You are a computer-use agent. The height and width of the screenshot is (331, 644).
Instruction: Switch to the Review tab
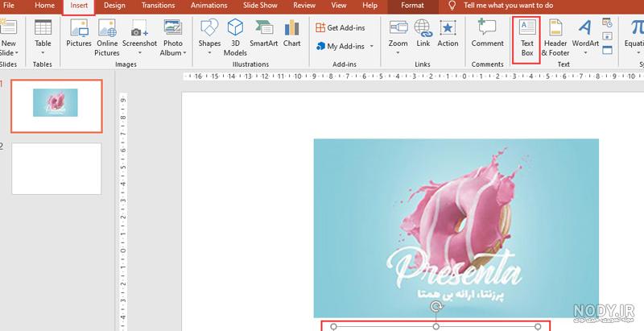pos(304,6)
